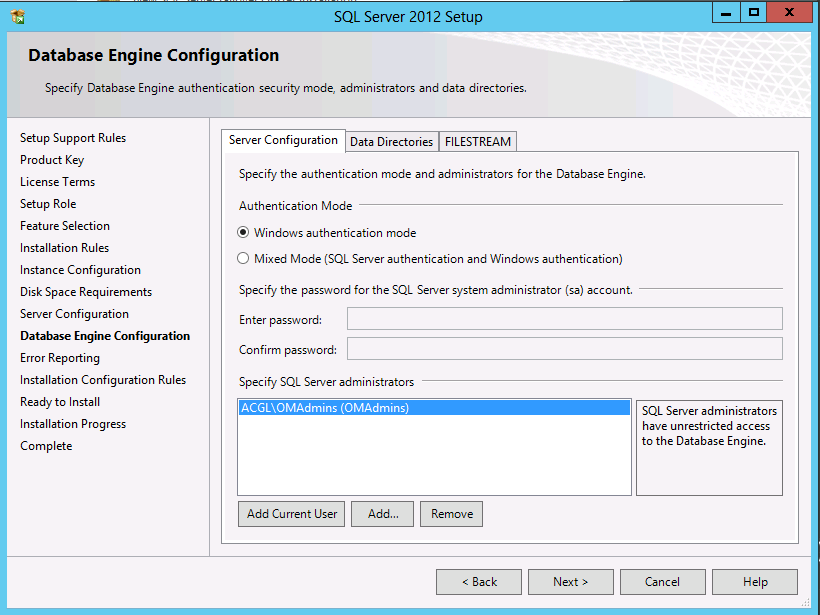The image size is (820, 615).
Task: Click Error Reporting step in sidebar
Action: tap(60, 358)
